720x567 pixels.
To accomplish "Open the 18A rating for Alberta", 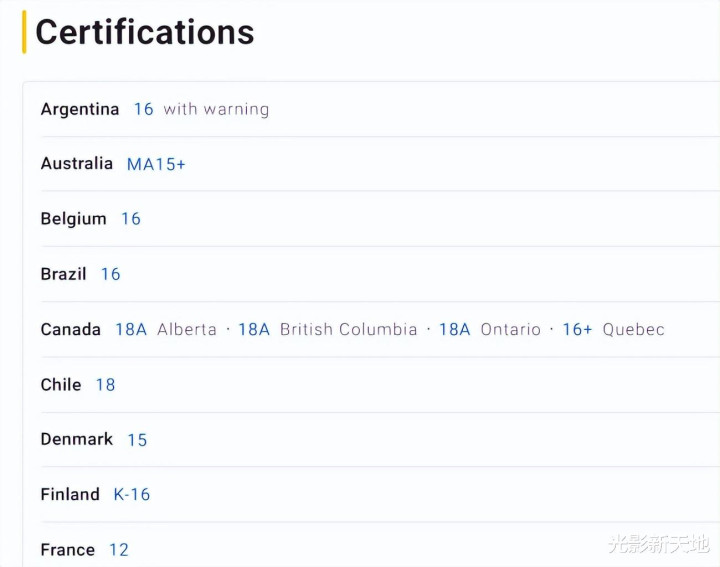I will tap(131, 329).
